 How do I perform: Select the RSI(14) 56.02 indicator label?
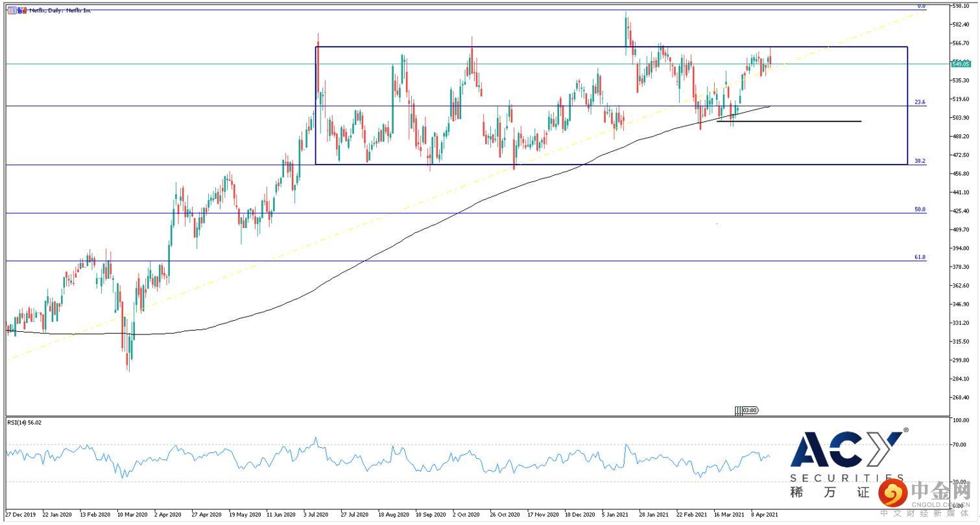click(x=24, y=422)
